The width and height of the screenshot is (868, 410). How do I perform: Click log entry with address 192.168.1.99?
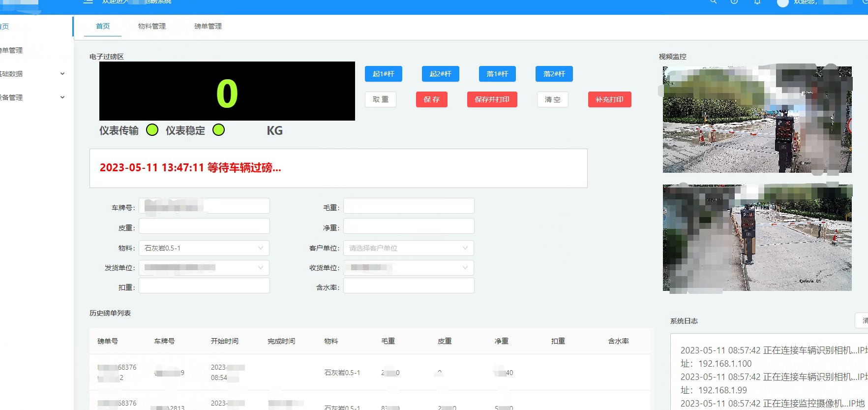coord(774,383)
